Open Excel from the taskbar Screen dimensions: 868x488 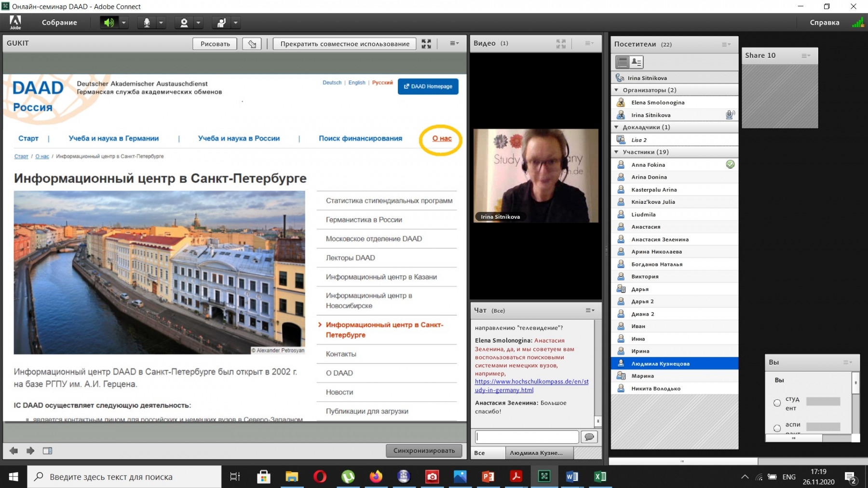tap(600, 476)
